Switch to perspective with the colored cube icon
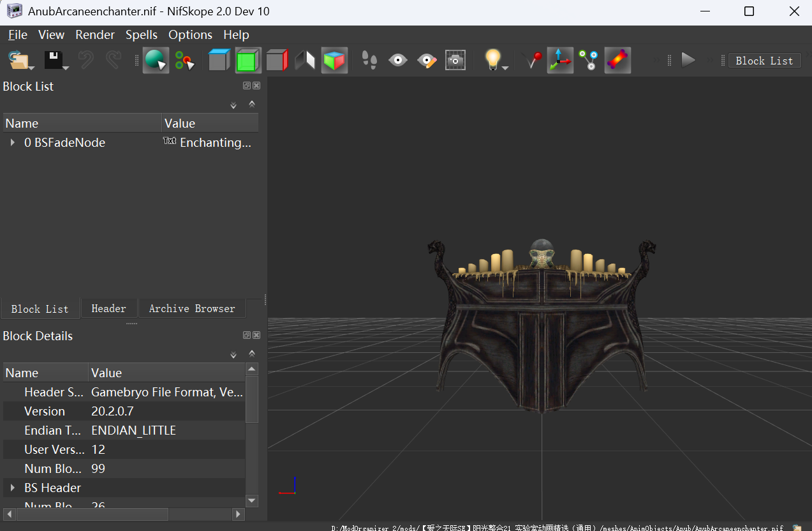Image resolution: width=812 pixels, height=531 pixels. (334, 60)
